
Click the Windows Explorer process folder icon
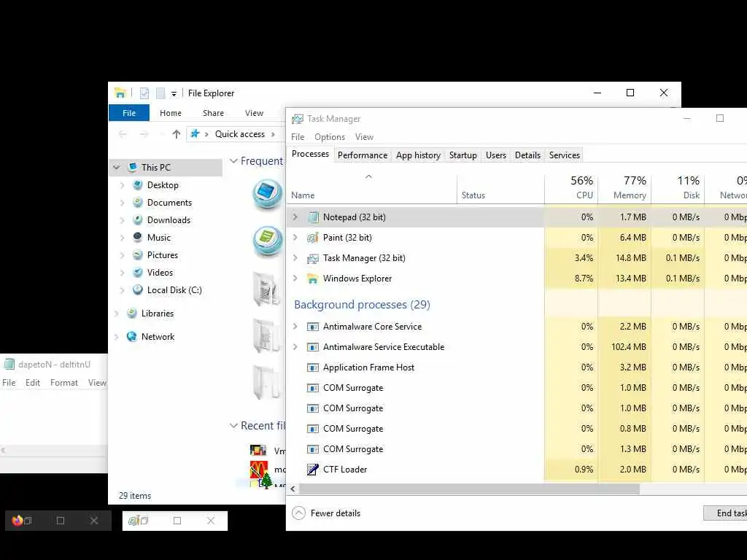tap(313, 279)
